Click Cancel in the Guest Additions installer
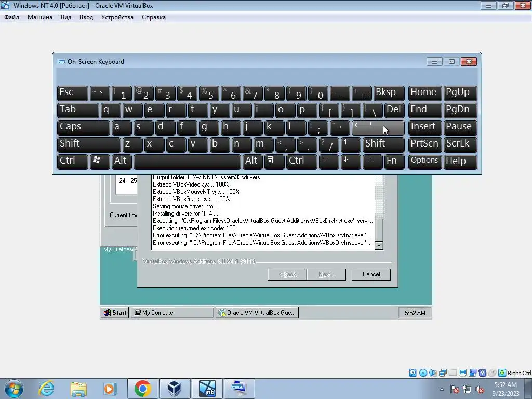Screen dimensions: 532x399 (371, 274)
